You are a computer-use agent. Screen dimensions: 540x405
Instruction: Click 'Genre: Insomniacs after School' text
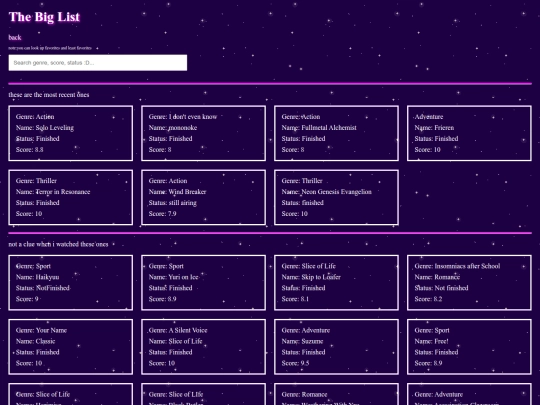click(457, 266)
